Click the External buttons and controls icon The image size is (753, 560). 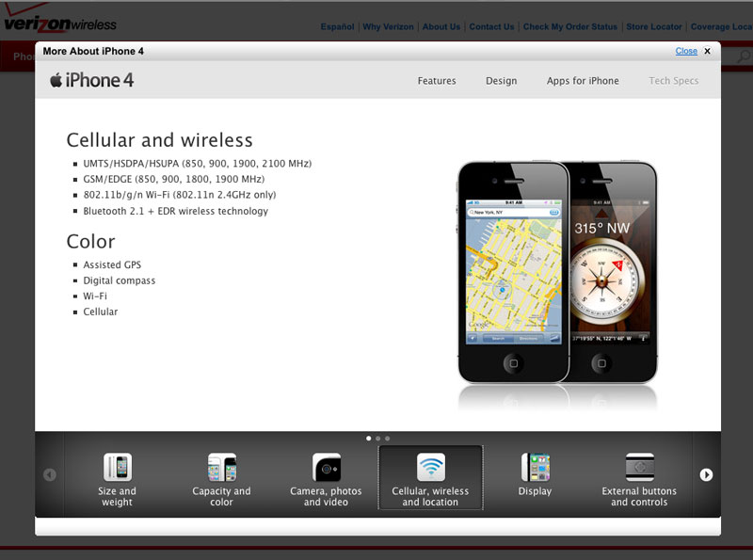click(x=640, y=466)
